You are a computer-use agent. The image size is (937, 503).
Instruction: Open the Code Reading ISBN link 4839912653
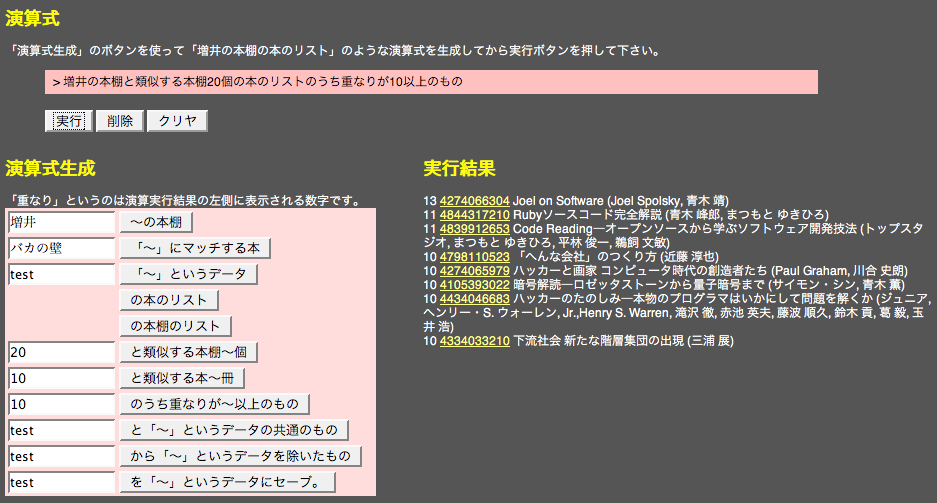click(x=474, y=229)
